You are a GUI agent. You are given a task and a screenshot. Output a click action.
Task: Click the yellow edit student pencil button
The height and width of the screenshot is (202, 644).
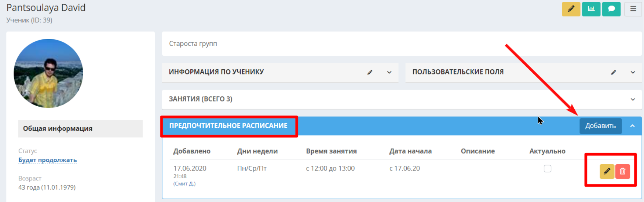pos(571,9)
